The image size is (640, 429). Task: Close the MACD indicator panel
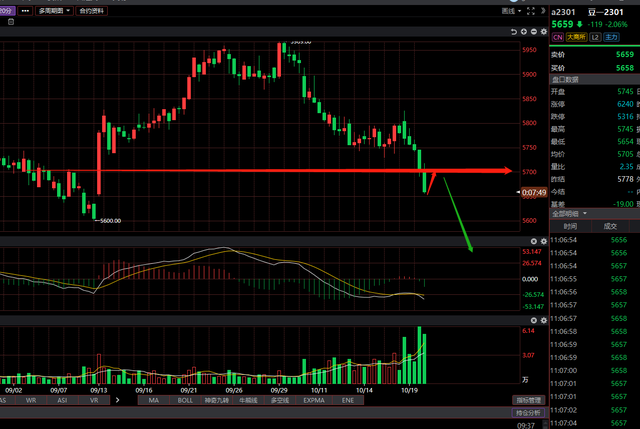(533, 241)
